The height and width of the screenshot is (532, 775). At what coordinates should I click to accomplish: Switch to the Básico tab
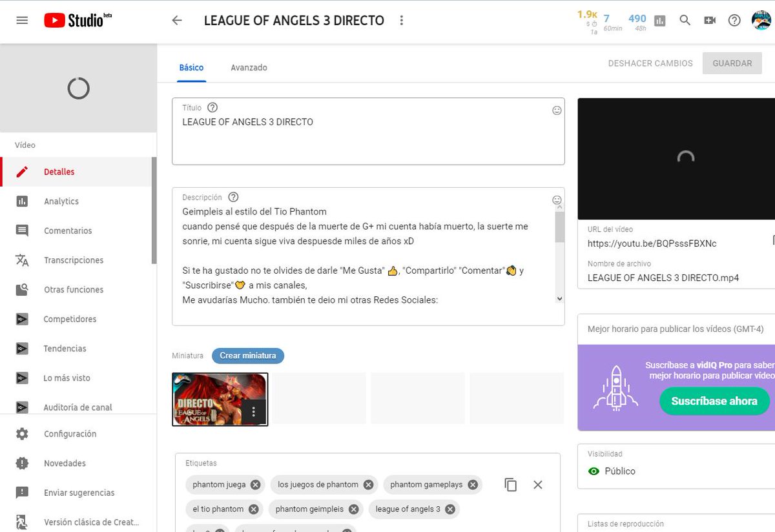(x=191, y=67)
